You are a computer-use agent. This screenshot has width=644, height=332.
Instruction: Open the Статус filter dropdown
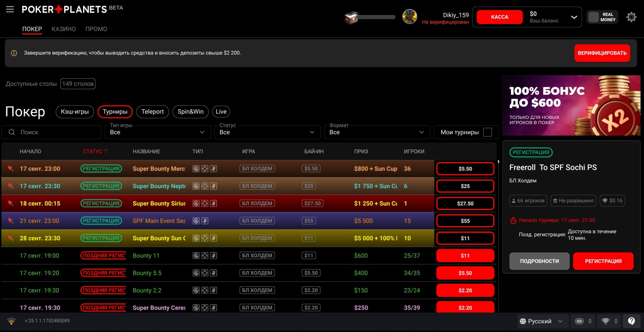267,132
